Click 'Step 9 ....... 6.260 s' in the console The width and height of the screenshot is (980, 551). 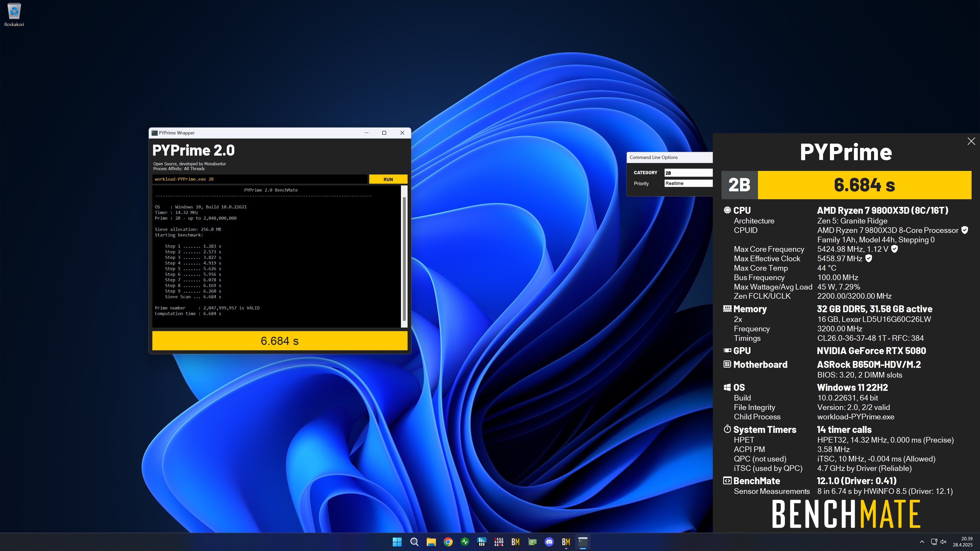[193, 291]
